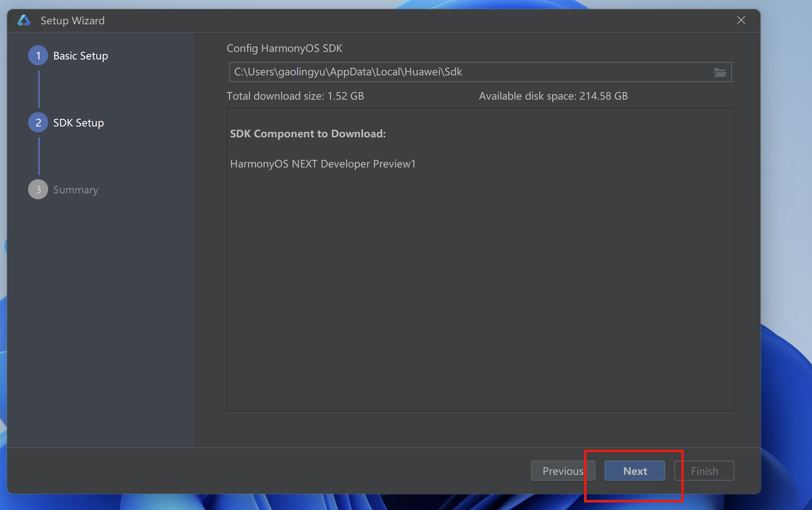The height and width of the screenshot is (510, 812).
Task: Click the Available disk space label
Action: tap(553, 96)
